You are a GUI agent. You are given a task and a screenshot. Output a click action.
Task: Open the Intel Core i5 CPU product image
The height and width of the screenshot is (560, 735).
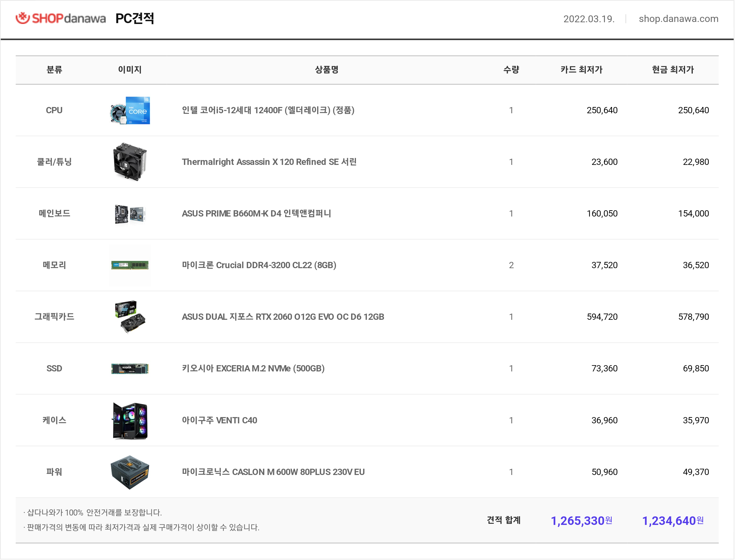[x=130, y=110]
